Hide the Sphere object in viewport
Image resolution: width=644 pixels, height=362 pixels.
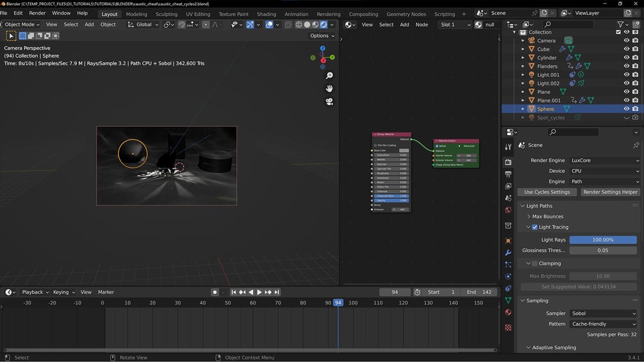(626, 109)
